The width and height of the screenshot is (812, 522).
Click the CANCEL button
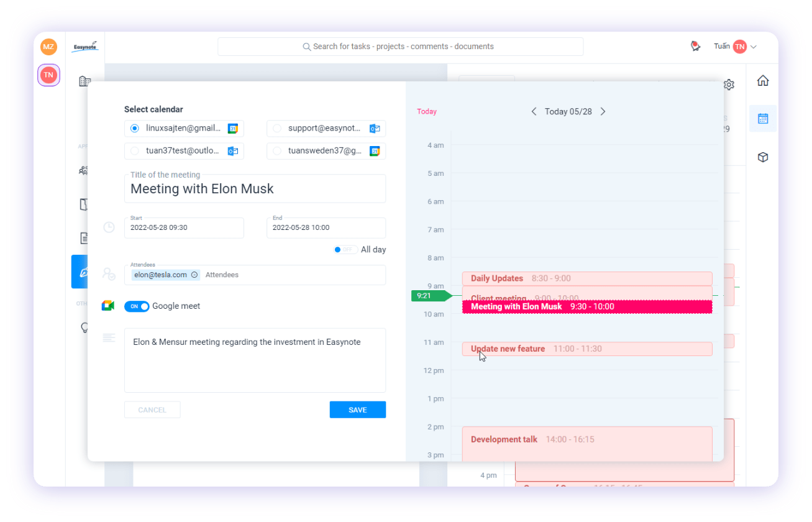(x=152, y=410)
